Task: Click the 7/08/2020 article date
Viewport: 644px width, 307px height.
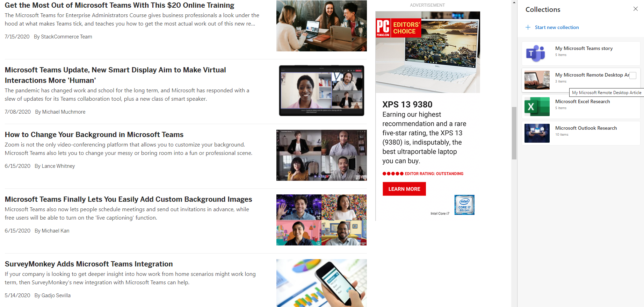Action: pyautogui.click(x=18, y=112)
